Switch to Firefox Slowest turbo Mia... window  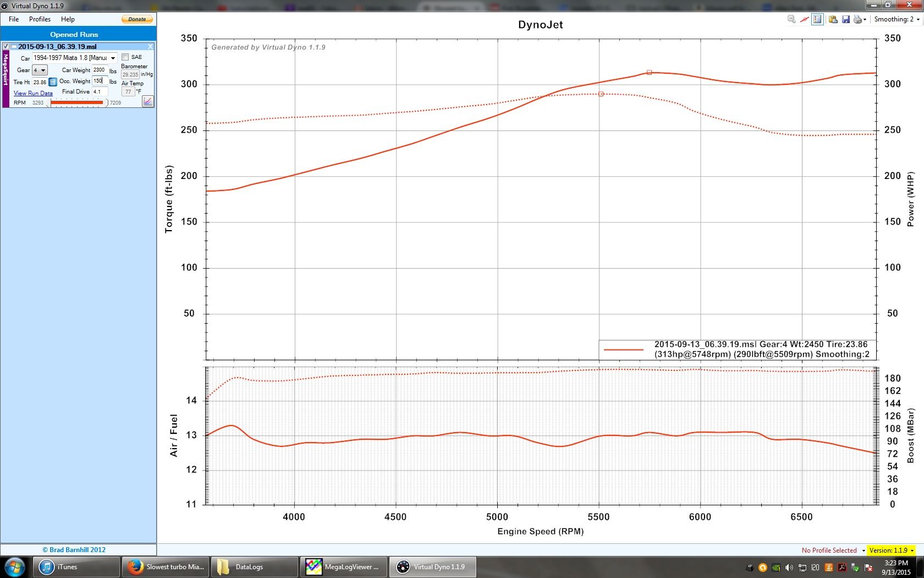(x=166, y=567)
